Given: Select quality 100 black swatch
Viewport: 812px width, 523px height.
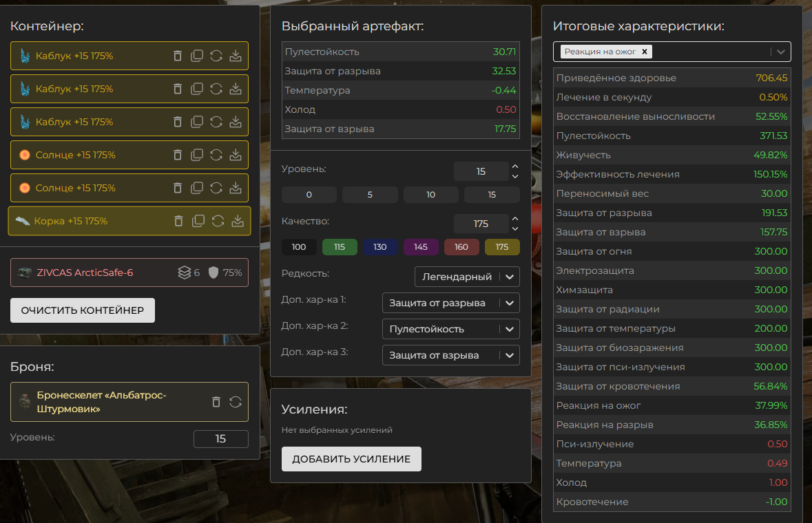Looking at the screenshot, I should click(x=299, y=247).
